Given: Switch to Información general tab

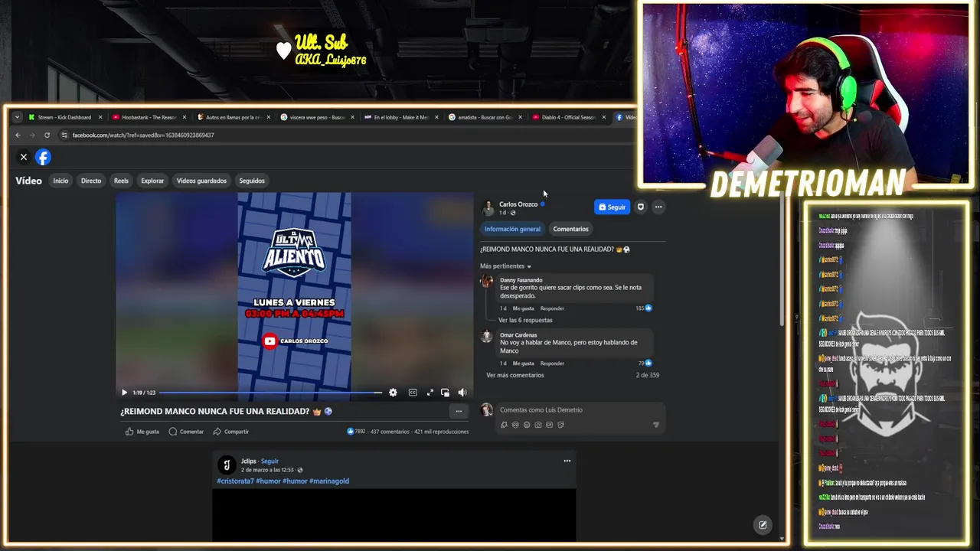Looking at the screenshot, I should point(512,229).
